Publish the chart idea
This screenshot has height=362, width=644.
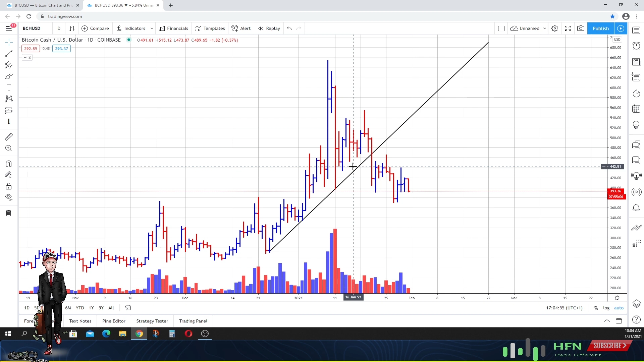(x=600, y=28)
